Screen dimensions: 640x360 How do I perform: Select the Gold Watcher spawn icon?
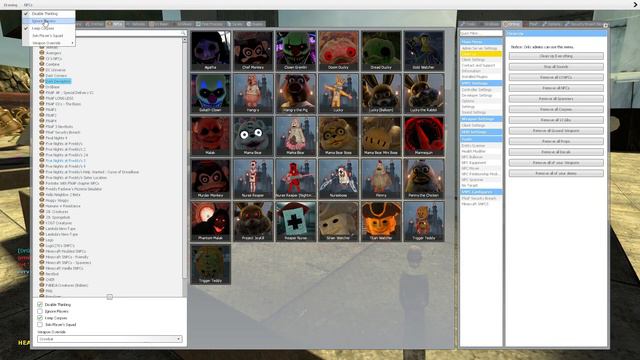click(x=424, y=51)
